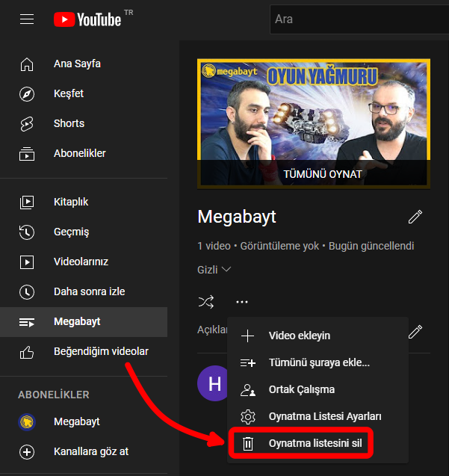
Task: Select Tümünü şuraya ekle option
Action: 318,362
